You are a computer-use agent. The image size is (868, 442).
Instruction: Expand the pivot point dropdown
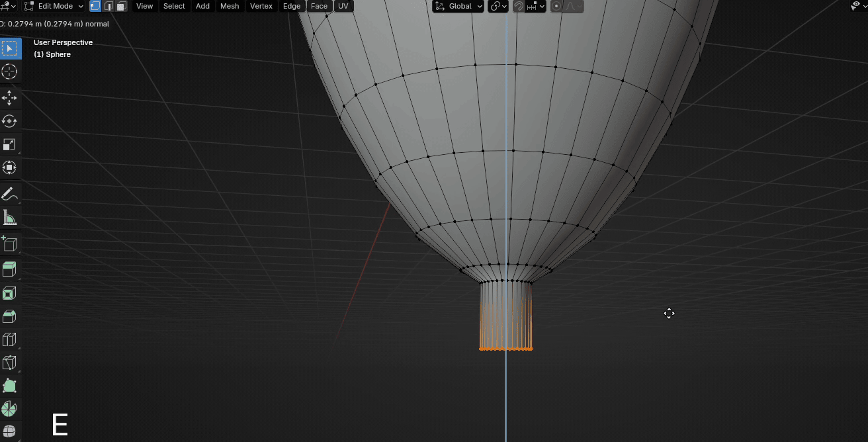pos(498,6)
